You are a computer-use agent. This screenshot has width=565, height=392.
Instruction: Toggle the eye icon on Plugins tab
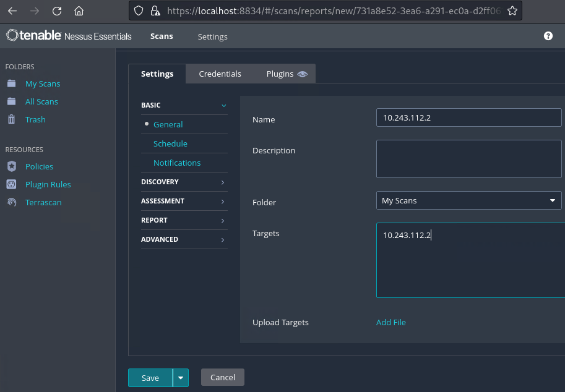point(302,74)
